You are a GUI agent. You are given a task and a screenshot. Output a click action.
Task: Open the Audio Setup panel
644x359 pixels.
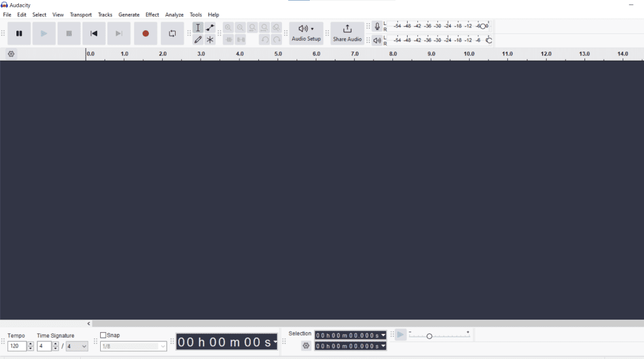306,33
